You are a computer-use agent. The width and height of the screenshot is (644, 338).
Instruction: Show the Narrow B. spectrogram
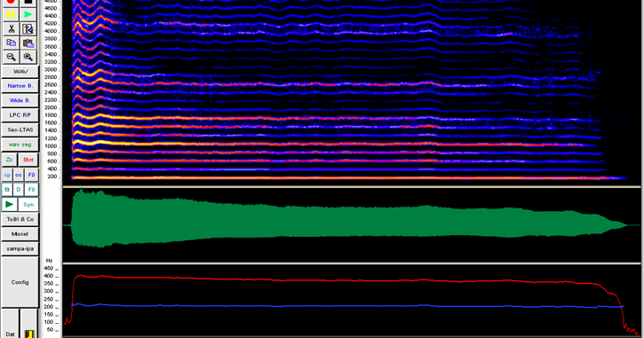[x=20, y=86]
